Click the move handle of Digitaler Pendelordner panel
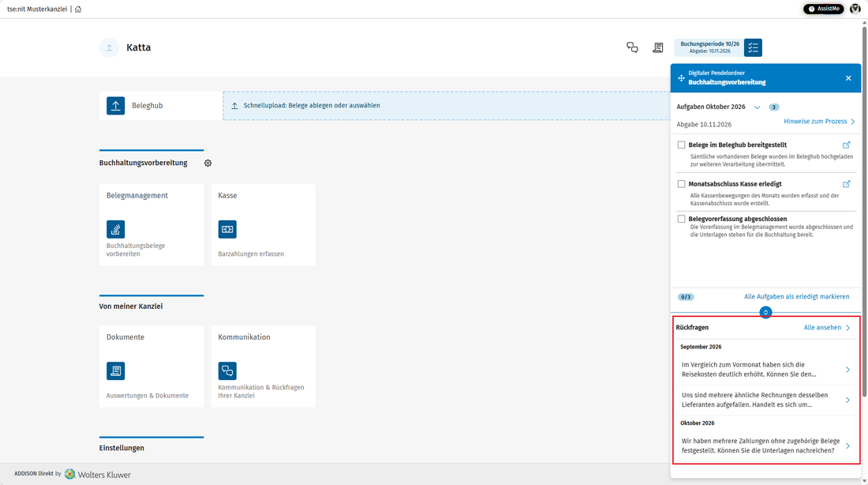868x485 pixels. click(x=681, y=78)
